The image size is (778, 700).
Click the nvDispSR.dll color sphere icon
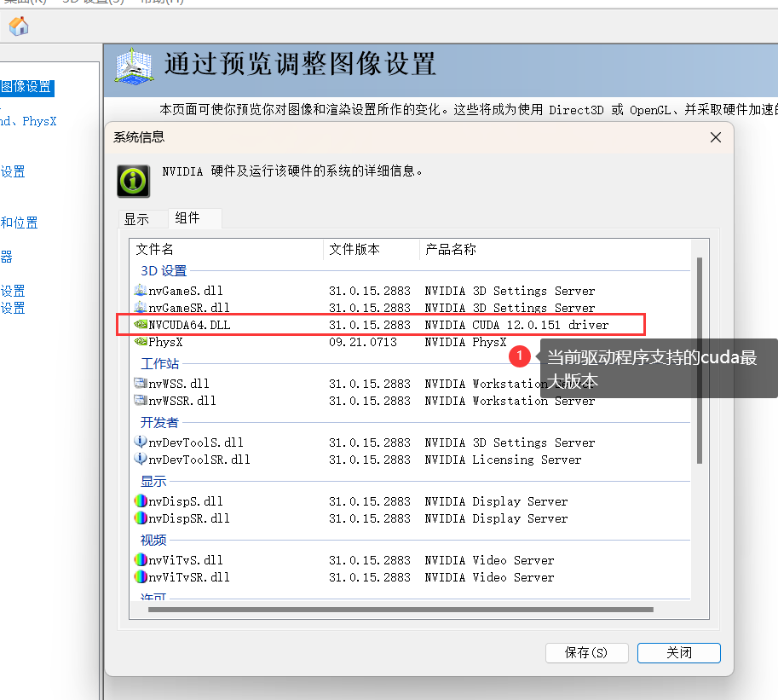[141, 518]
